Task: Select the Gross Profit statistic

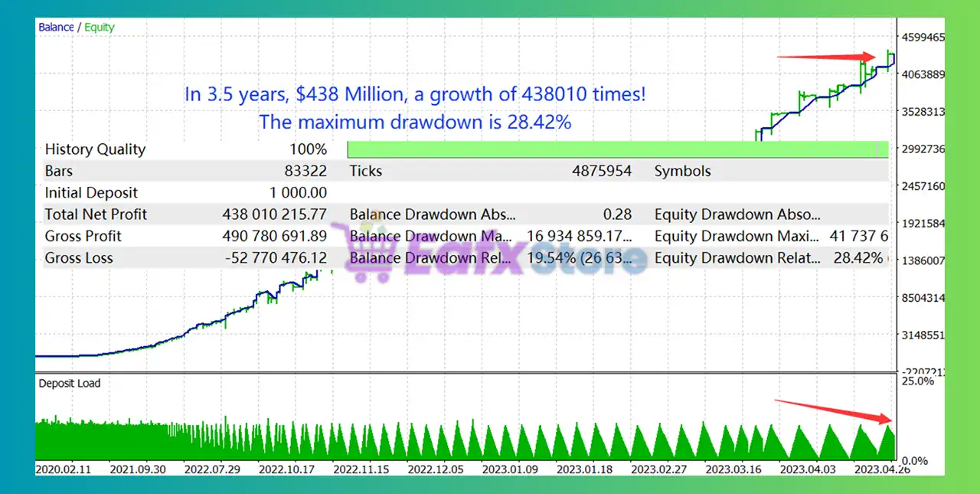Action: tap(83, 236)
